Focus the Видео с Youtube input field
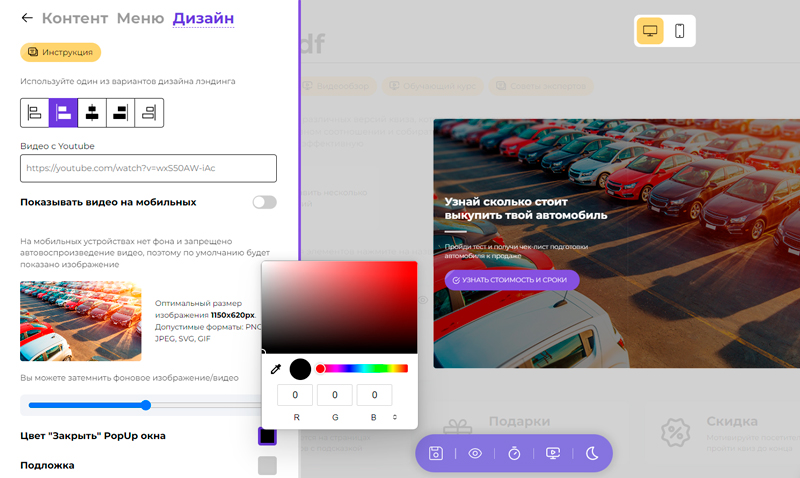 point(148,168)
